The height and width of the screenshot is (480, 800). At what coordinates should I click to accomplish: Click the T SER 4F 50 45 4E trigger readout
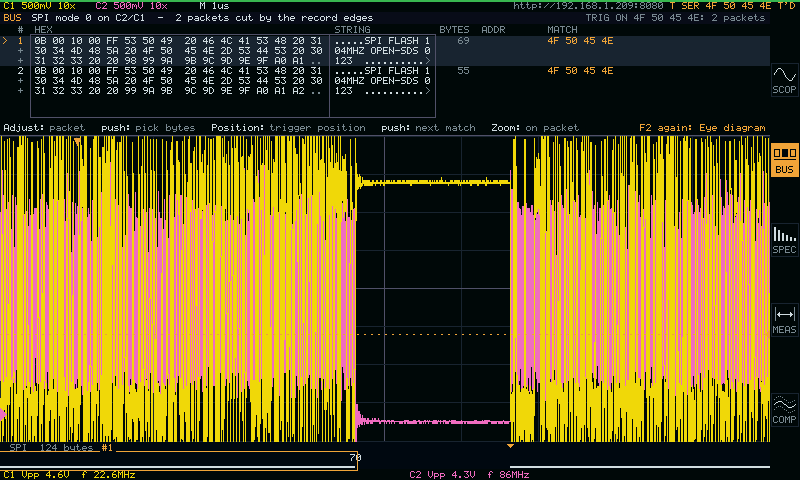pyautogui.click(x=720, y=6)
